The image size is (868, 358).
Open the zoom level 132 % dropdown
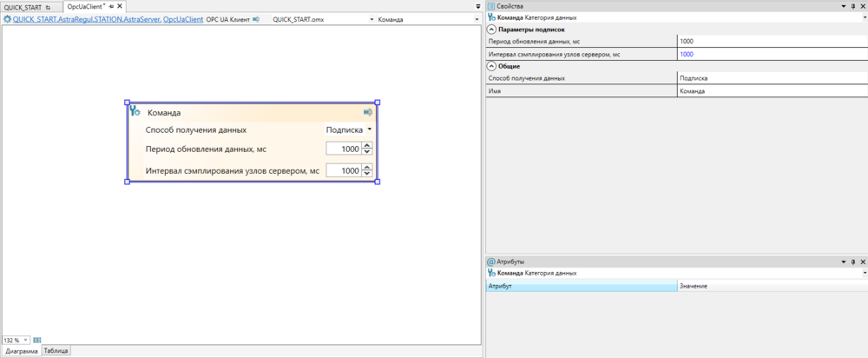26,340
